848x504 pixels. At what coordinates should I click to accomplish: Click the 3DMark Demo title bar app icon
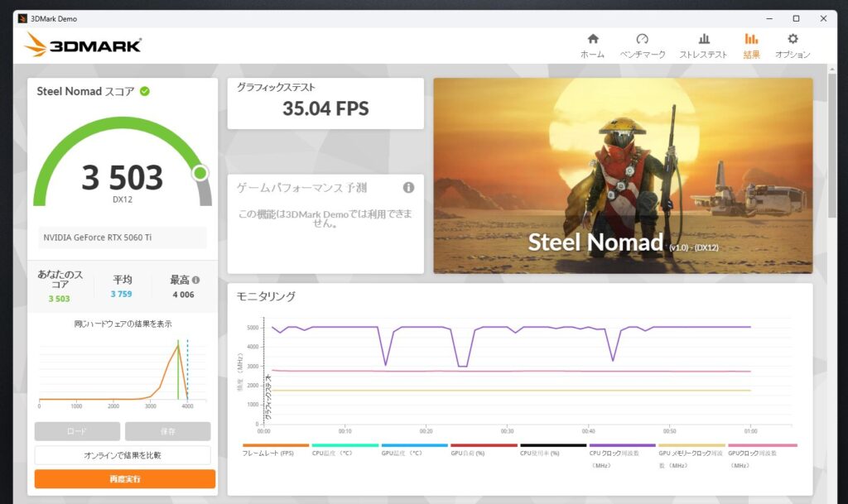pos(22,18)
